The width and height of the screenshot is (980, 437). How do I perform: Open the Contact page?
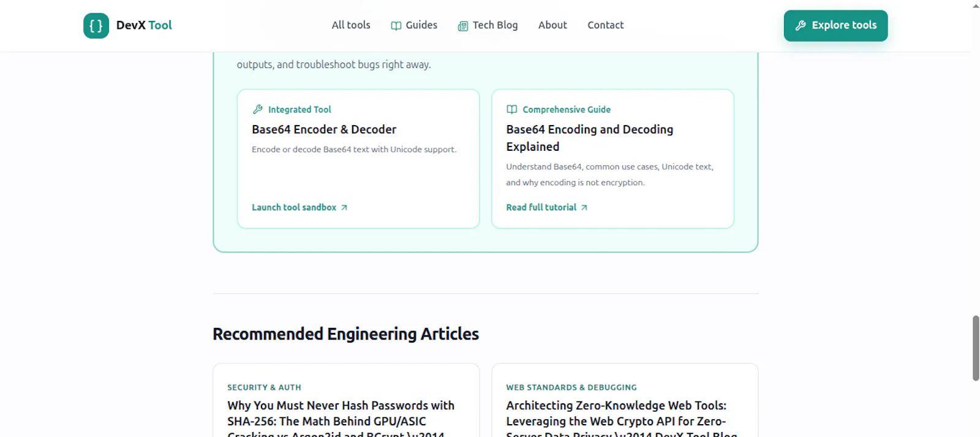point(605,25)
